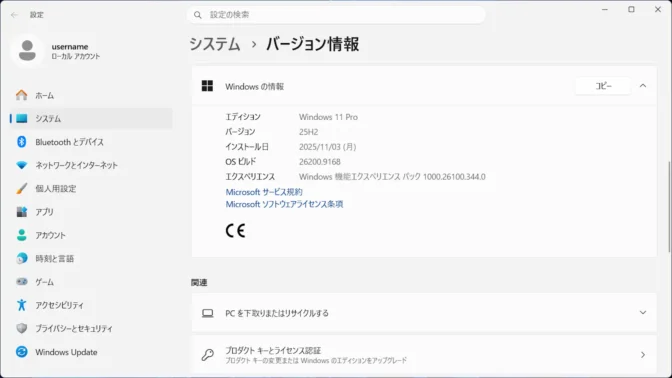Open プロダクト キーとライセンス認証 arrow
Screen dimensions: 672x378
[x=643, y=355]
